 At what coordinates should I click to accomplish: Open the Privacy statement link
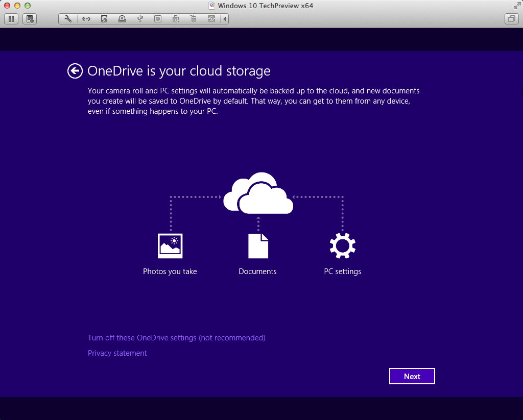pyautogui.click(x=117, y=353)
